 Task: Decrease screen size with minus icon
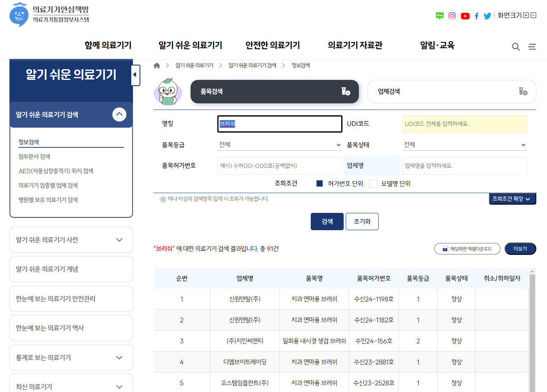[x=533, y=15]
